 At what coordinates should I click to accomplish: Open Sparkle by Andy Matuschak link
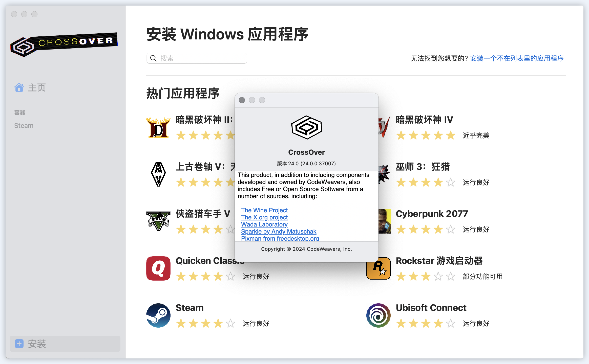(279, 232)
